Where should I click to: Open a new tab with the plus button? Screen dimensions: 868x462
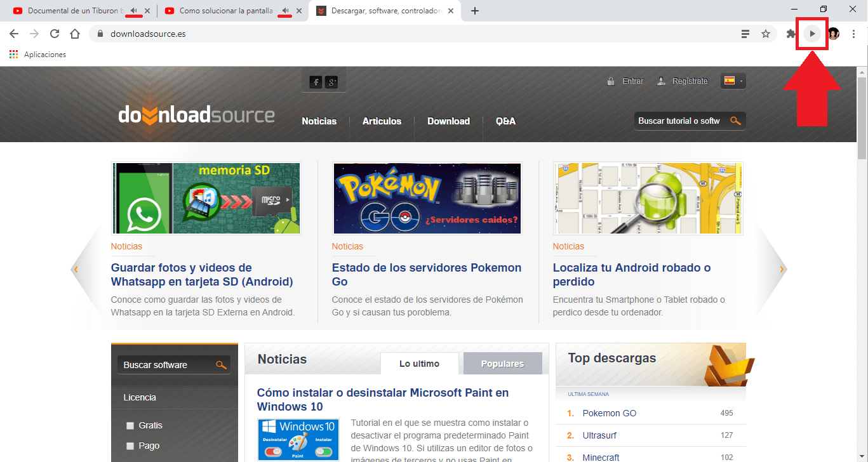click(475, 11)
